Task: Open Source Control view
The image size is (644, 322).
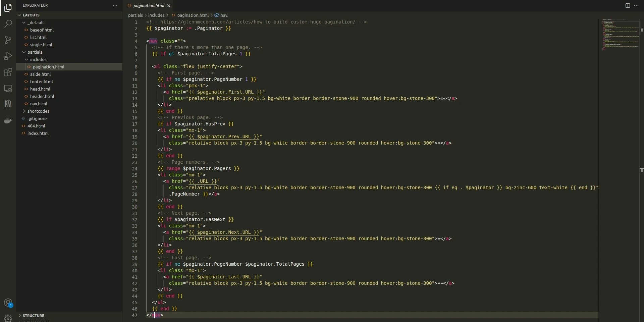Action: coord(8,40)
